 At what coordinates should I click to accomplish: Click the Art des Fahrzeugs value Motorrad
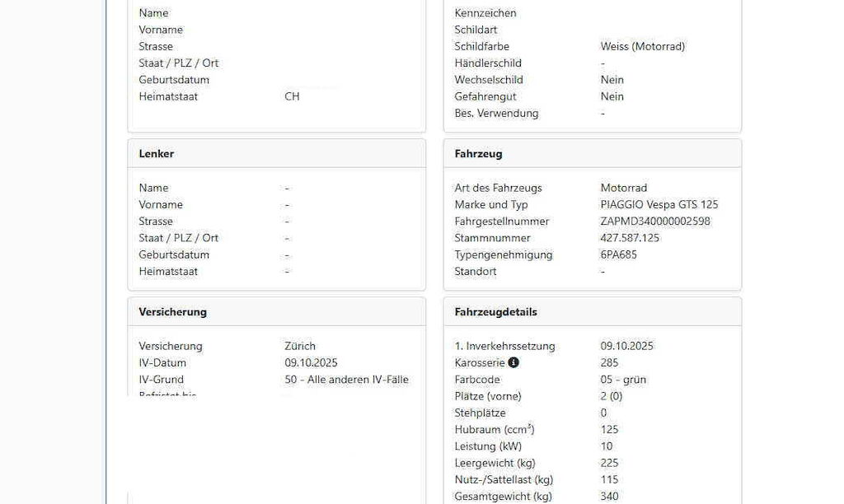pos(623,188)
